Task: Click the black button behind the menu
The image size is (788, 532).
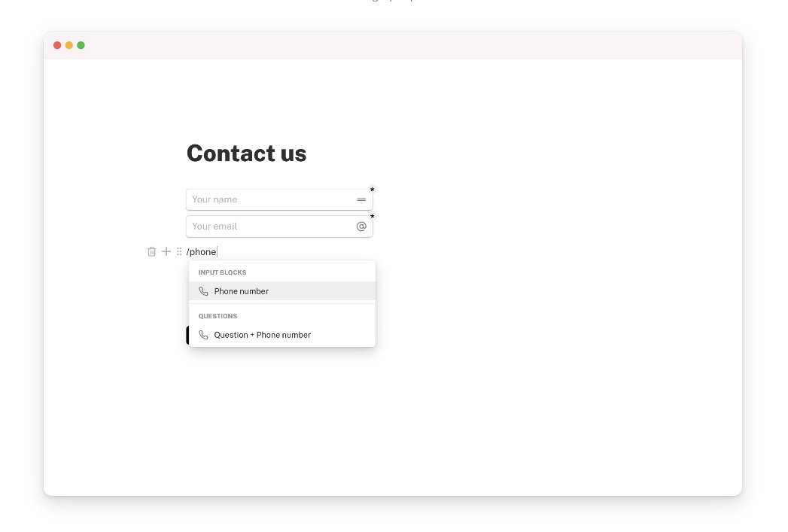Action: coord(187,335)
